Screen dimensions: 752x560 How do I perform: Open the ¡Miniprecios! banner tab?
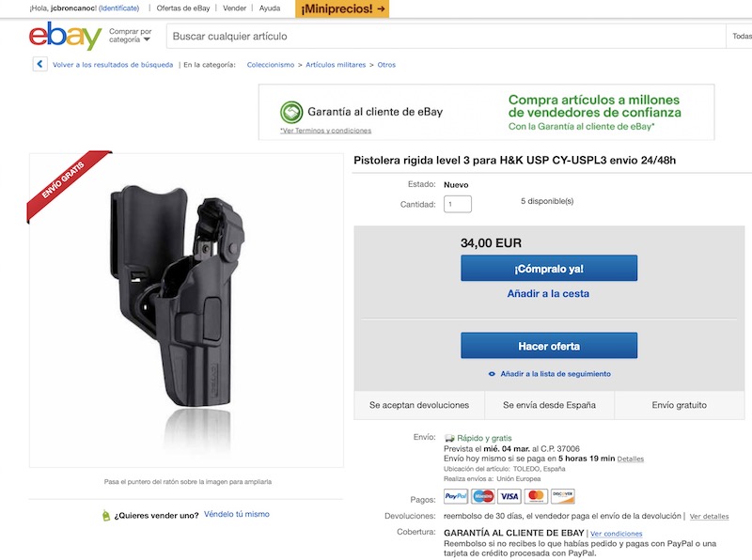pos(342,8)
